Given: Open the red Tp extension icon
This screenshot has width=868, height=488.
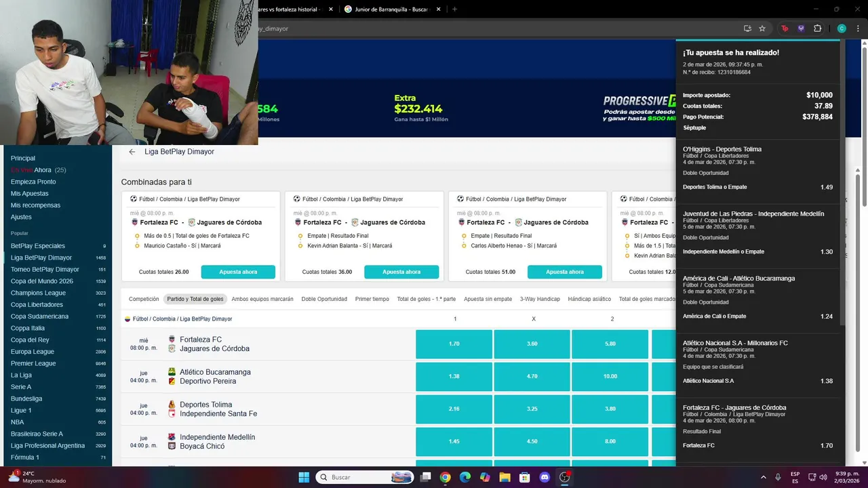Looking at the screenshot, I should [x=785, y=28].
